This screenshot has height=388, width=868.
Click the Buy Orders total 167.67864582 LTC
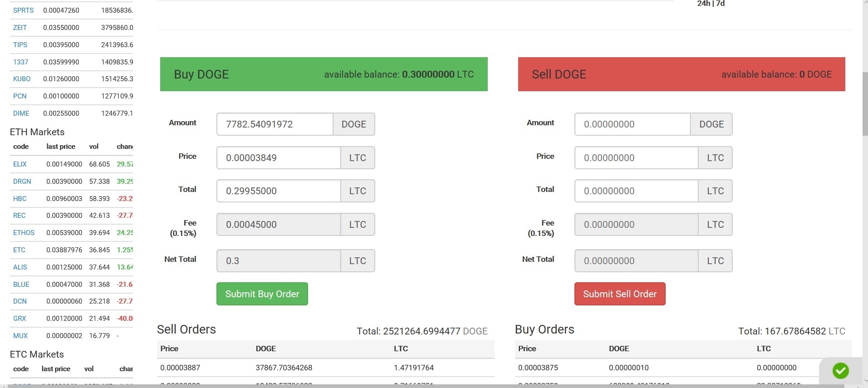pos(792,331)
